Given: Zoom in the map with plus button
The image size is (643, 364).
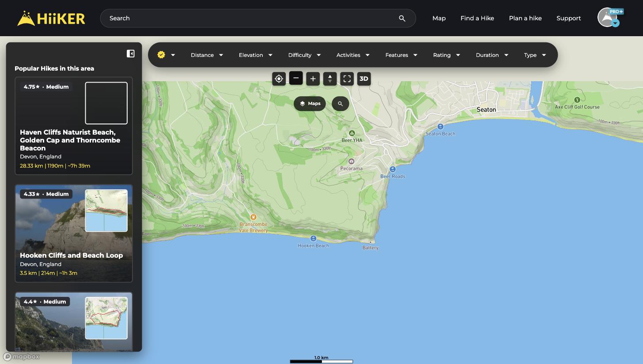Looking at the screenshot, I should (x=313, y=79).
